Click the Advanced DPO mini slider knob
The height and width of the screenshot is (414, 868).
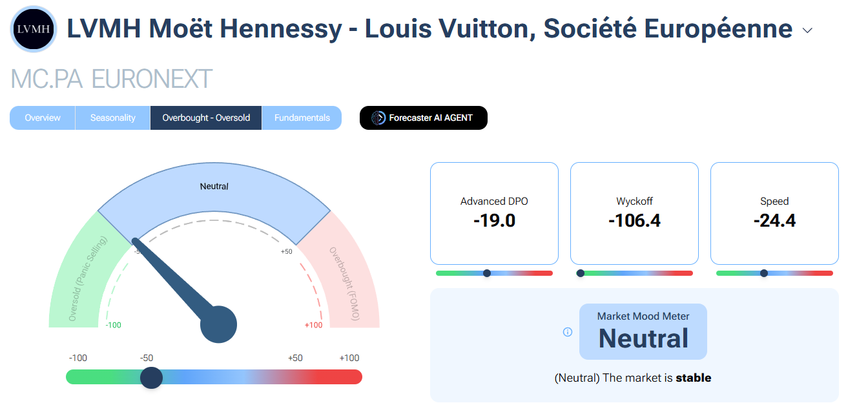pos(487,273)
